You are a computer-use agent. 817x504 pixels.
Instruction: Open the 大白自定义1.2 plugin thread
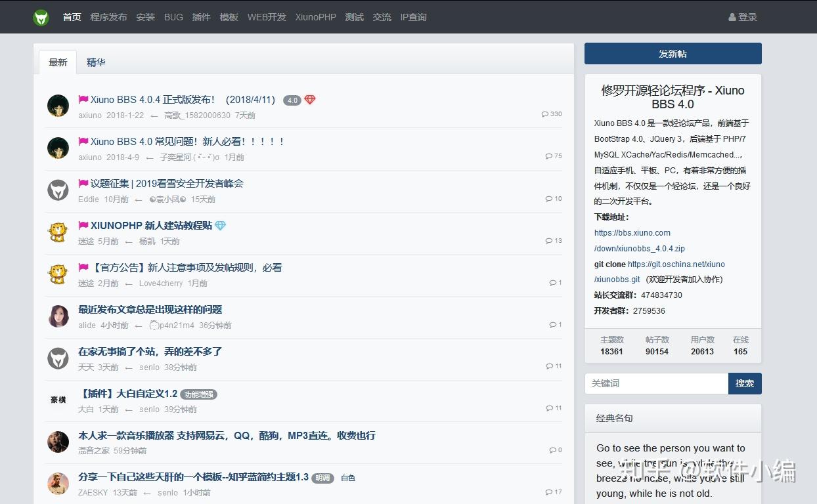128,394
